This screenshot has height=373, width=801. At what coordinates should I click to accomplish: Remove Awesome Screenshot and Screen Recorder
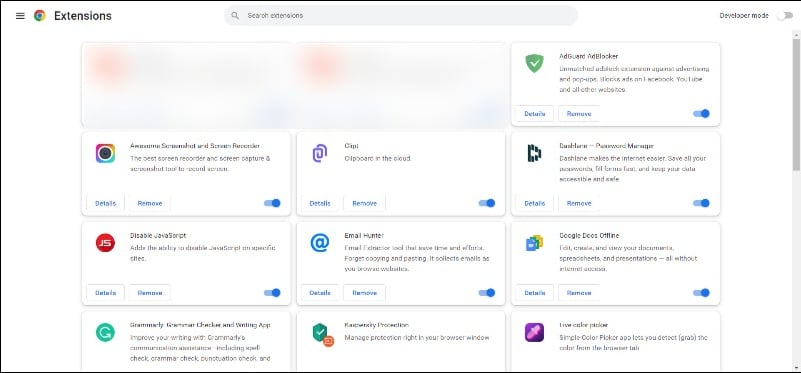point(150,203)
